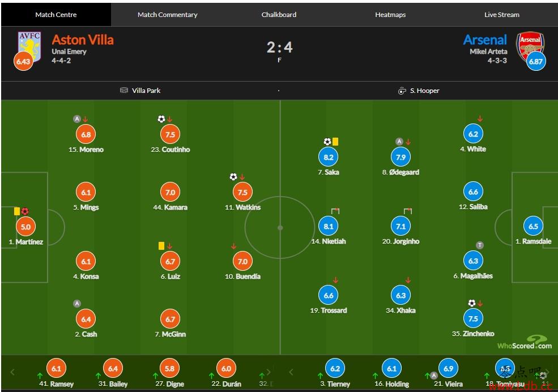The image size is (558, 392).
Task: Click the yellow card above Luiz
Action: click(161, 246)
